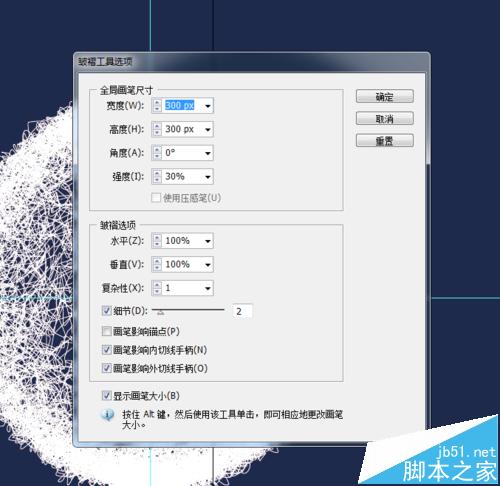Image resolution: width=500 pixels, height=486 pixels.
Task: Click the 确定 button
Action: click(x=385, y=97)
